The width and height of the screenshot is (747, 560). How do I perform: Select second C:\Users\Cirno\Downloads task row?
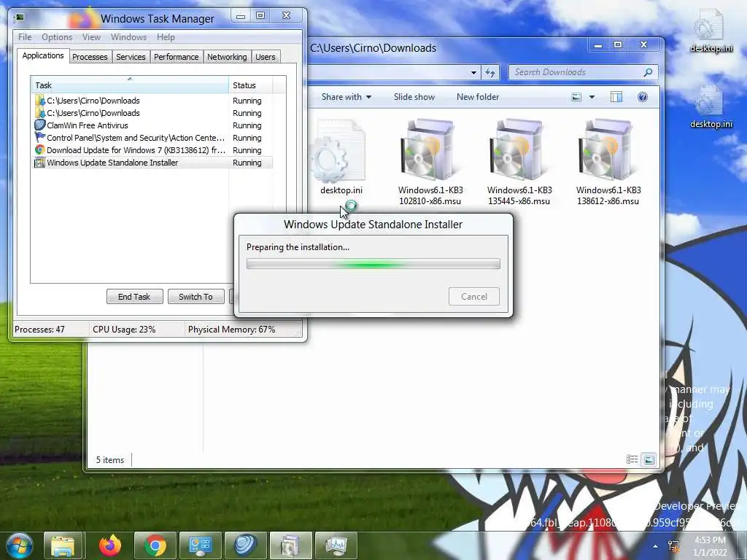pos(152,113)
